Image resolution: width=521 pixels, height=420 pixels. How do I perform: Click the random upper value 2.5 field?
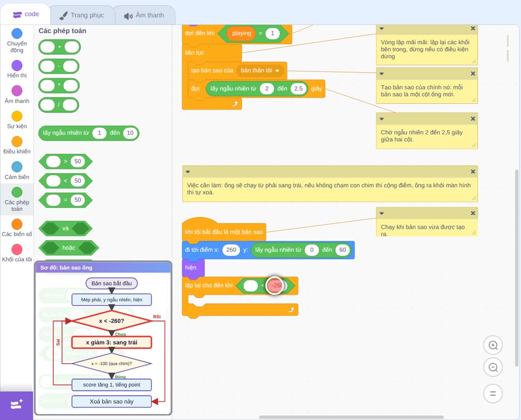tap(299, 89)
